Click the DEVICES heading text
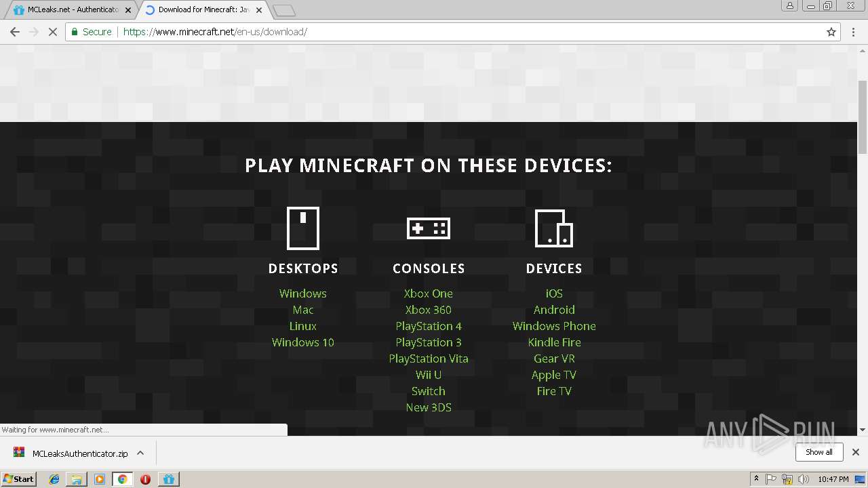 coord(554,268)
